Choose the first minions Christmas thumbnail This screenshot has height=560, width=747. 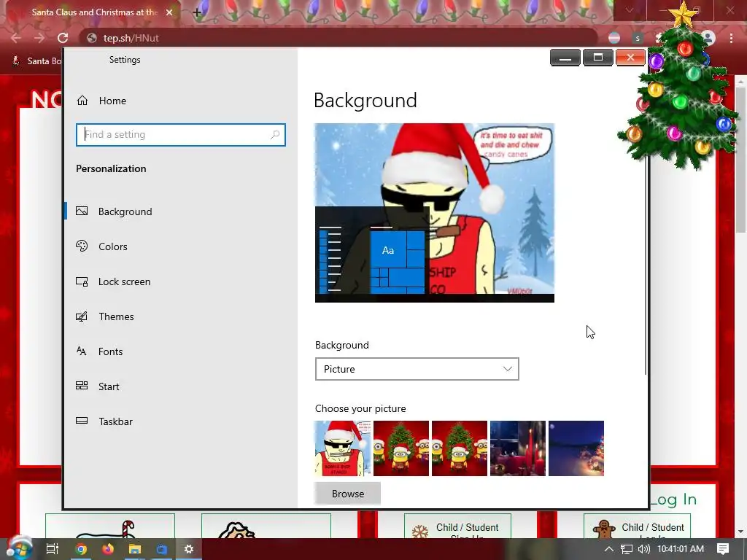tap(401, 448)
